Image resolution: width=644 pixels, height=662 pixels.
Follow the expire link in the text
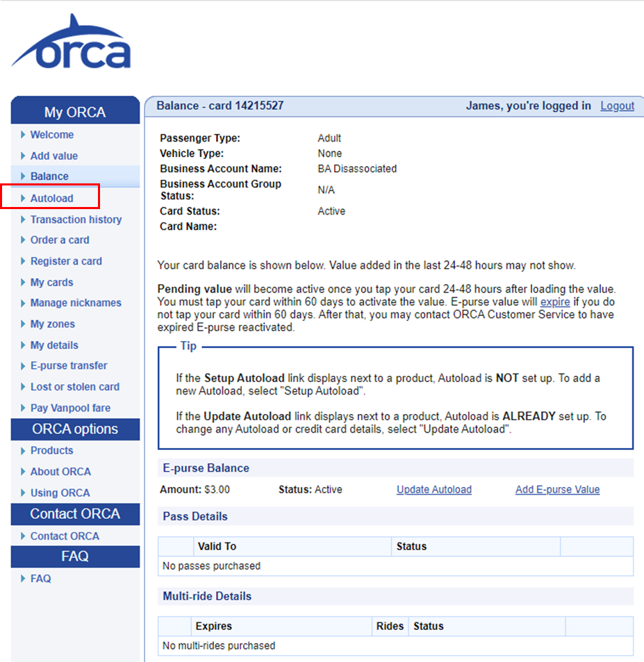point(555,302)
